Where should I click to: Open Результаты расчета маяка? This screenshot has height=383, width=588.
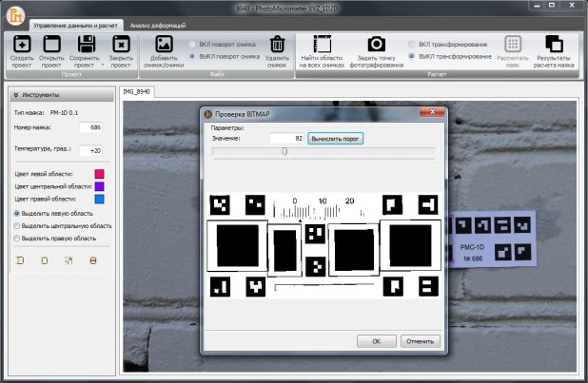(x=554, y=45)
